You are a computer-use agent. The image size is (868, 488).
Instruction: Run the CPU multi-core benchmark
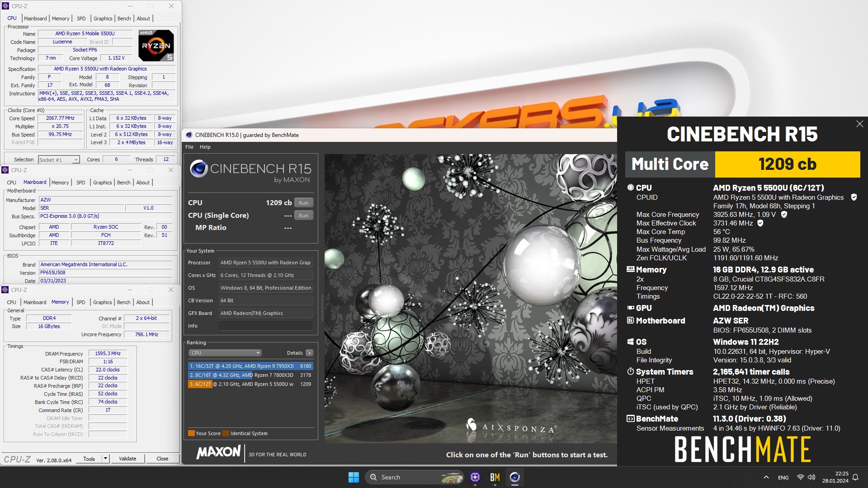pos(303,203)
